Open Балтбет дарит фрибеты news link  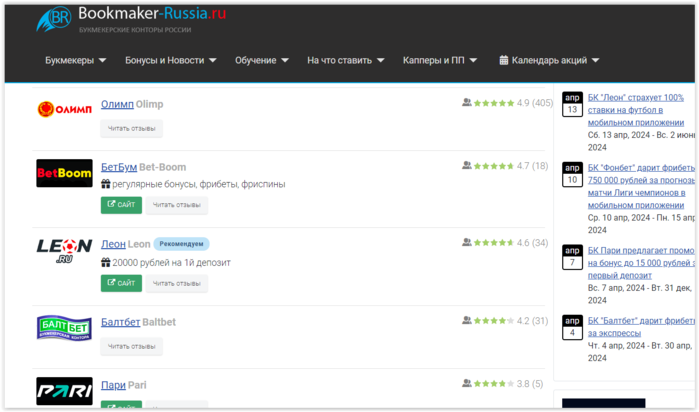(641, 327)
